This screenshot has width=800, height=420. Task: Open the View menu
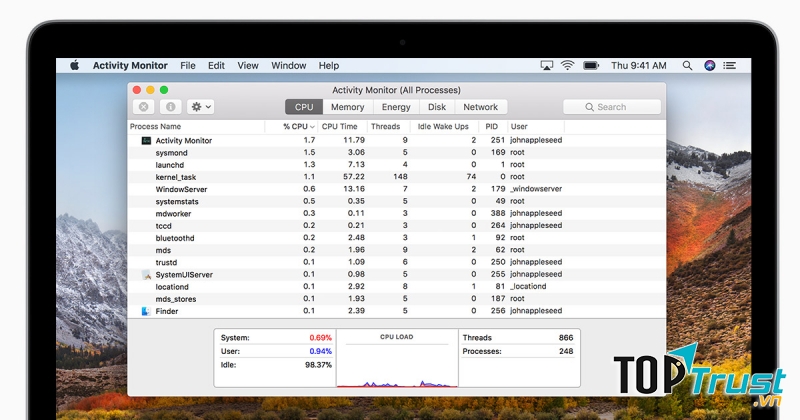pyautogui.click(x=248, y=65)
